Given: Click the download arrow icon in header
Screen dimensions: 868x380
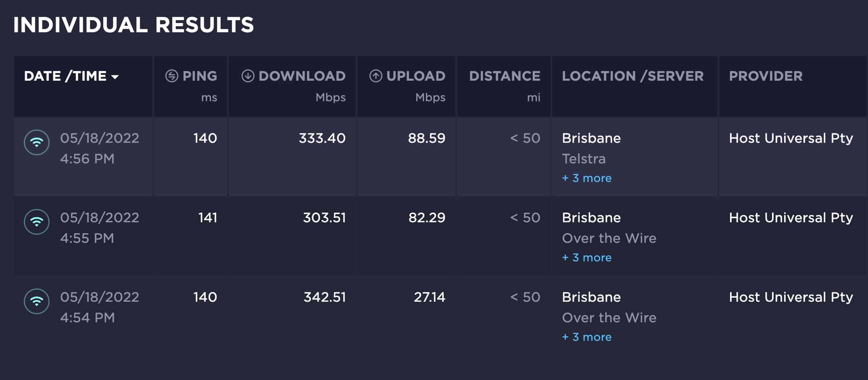Looking at the screenshot, I should 248,76.
